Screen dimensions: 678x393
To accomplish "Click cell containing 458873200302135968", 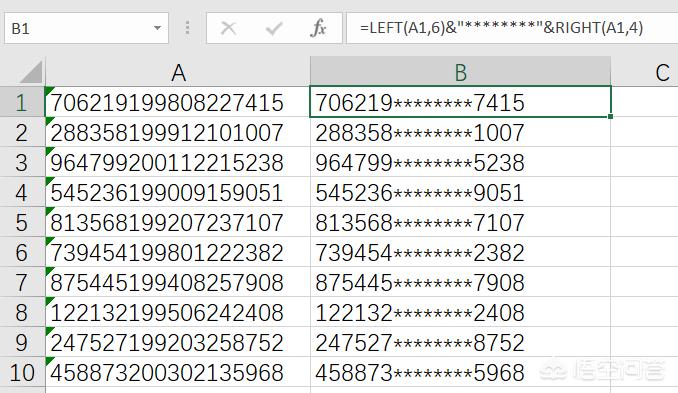I will pyautogui.click(x=178, y=372).
